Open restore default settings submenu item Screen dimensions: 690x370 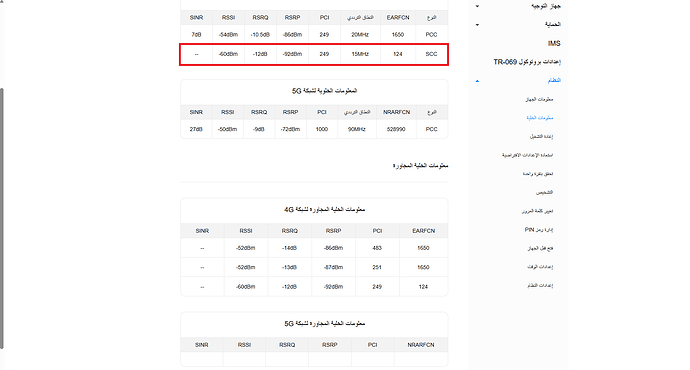click(528, 155)
